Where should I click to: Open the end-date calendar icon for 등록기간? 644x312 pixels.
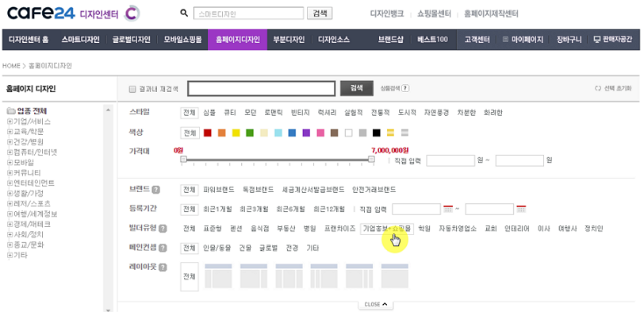pyautogui.click(x=521, y=209)
